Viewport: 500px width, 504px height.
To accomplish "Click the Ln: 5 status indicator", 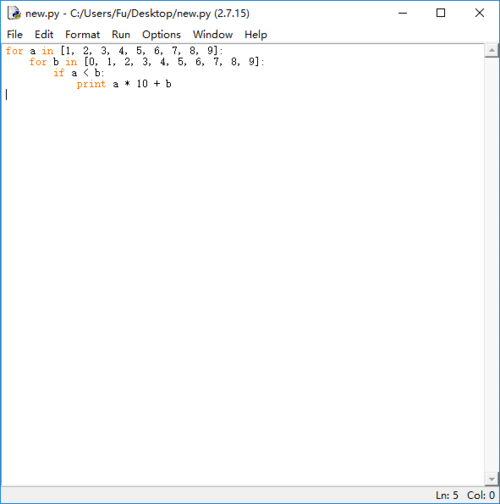I will pyautogui.click(x=447, y=495).
